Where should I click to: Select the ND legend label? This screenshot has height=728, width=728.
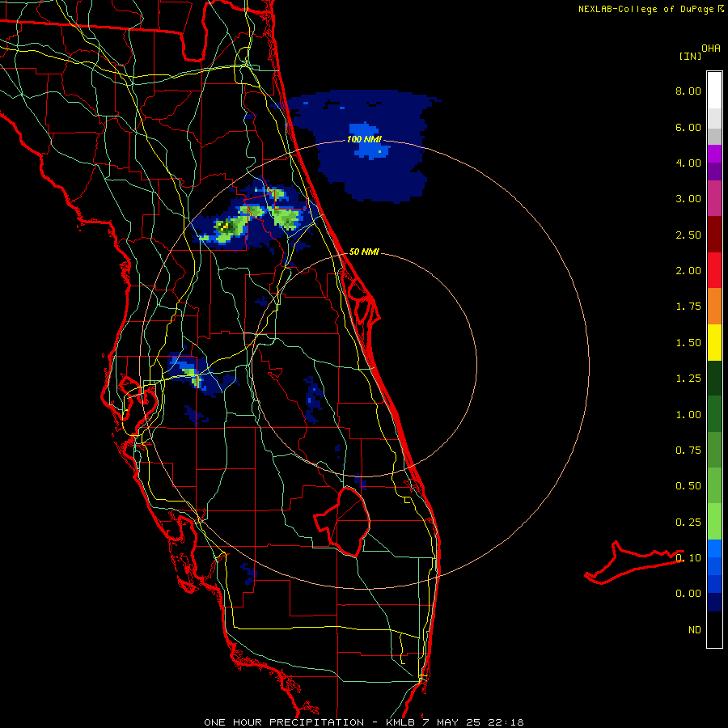click(695, 630)
